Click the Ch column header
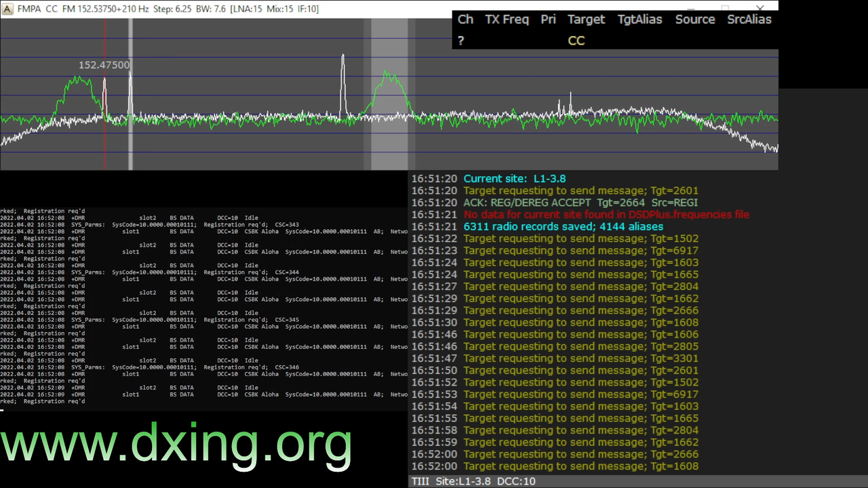 click(x=465, y=20)
